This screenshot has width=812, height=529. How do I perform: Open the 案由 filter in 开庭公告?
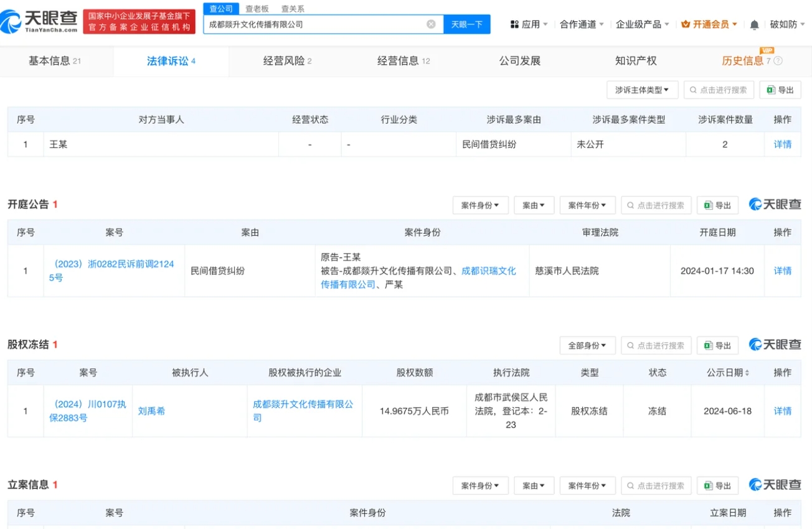coord(534,205)
